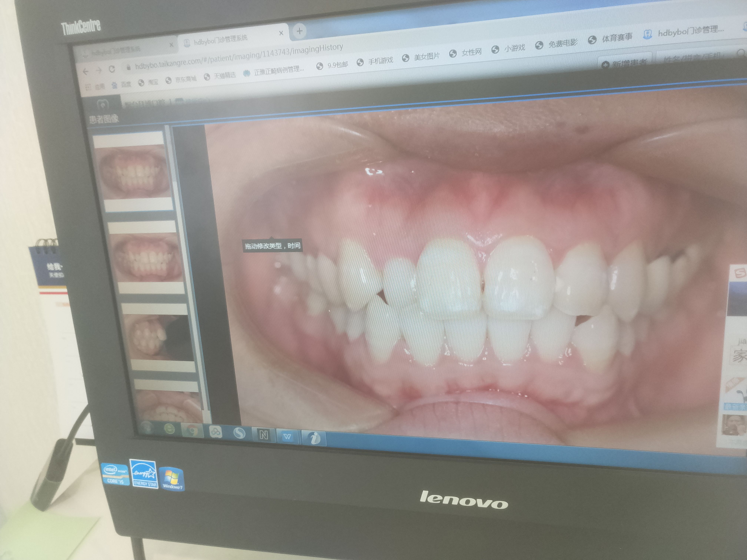Go forward with the browser forward arrow

point(99,70)
